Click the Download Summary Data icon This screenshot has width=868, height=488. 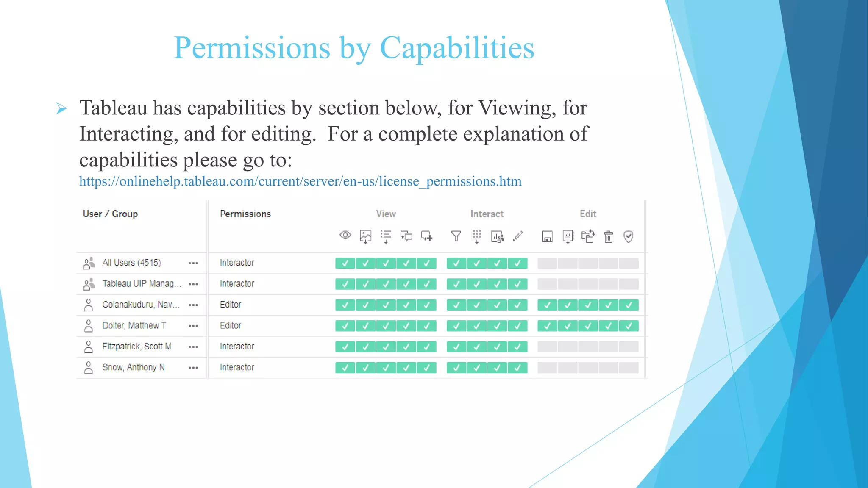(386, 237)
